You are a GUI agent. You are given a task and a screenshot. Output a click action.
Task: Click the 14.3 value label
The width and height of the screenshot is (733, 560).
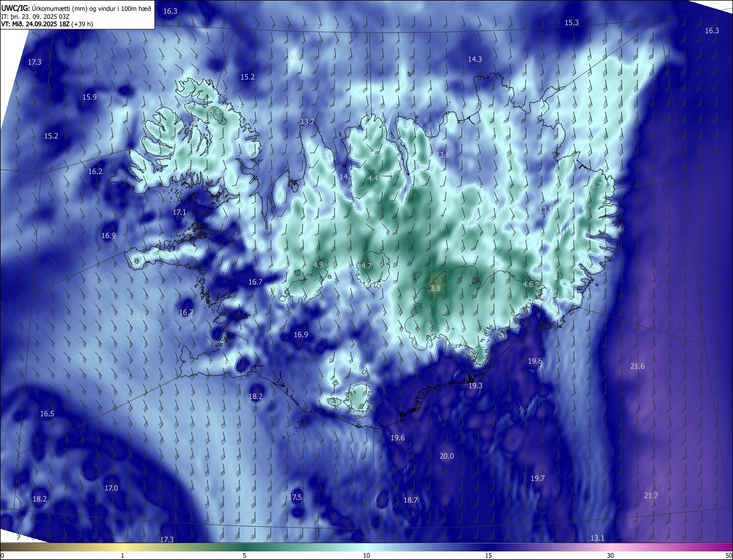pos(475,59)
